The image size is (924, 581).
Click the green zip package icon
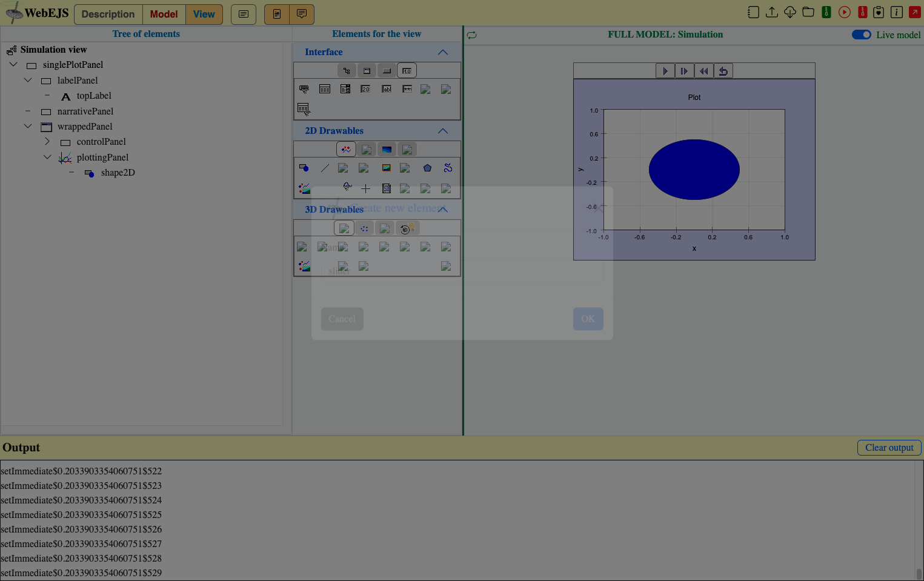[826, 12]
